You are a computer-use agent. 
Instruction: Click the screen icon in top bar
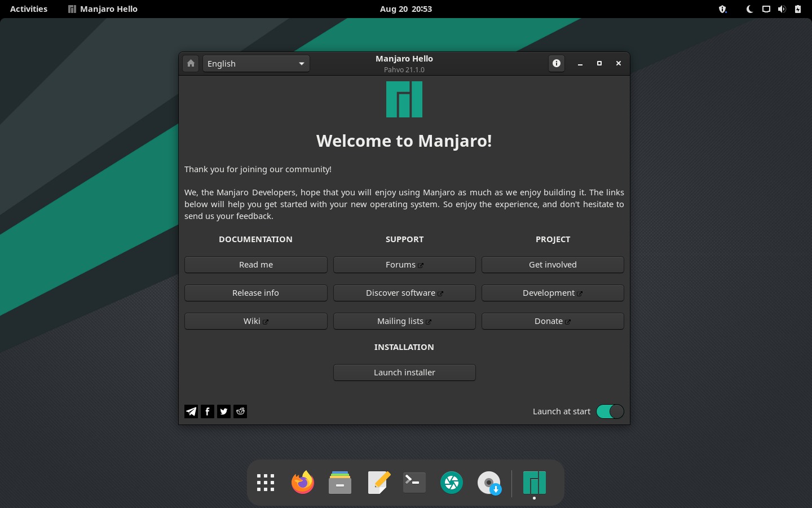[766, 9]
